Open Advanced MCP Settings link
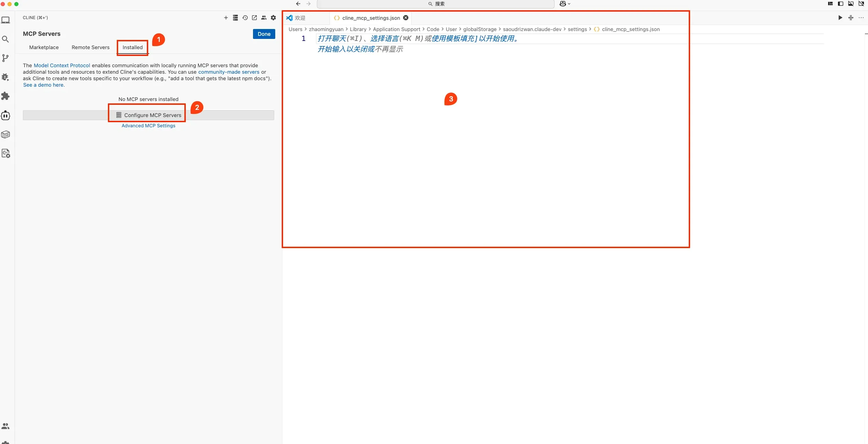Screen dimensions: 868x444 coord(148,126)
